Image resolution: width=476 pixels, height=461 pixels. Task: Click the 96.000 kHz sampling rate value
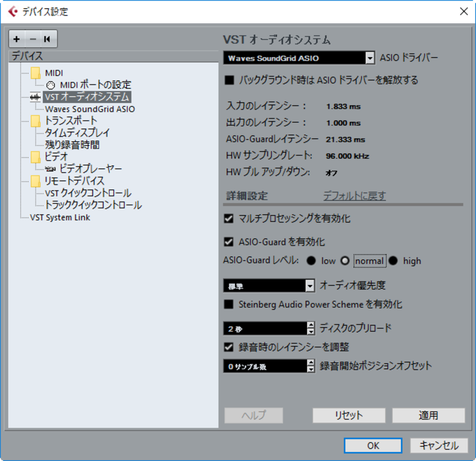(x=347, y=156)
